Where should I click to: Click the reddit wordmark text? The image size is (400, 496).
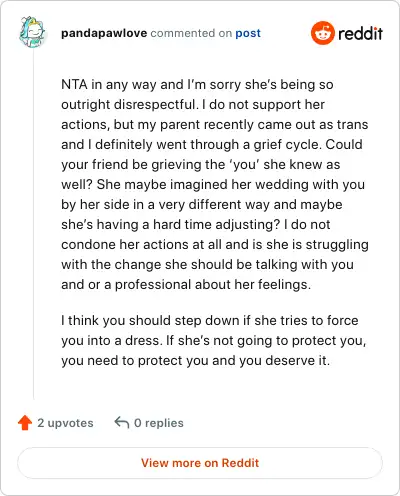click(361, 33)
